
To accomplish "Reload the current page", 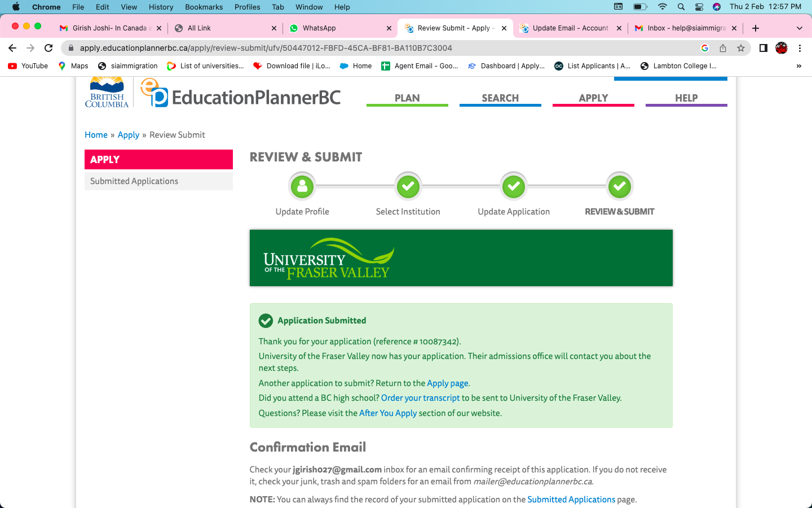I will tap(49, 48).
